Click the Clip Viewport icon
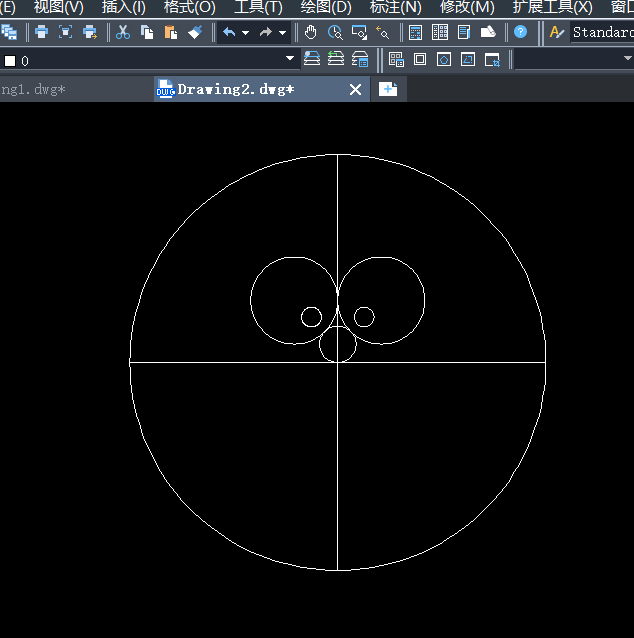Image resolution: width=634 pixels, height=638 pixels. coord(492,60)
